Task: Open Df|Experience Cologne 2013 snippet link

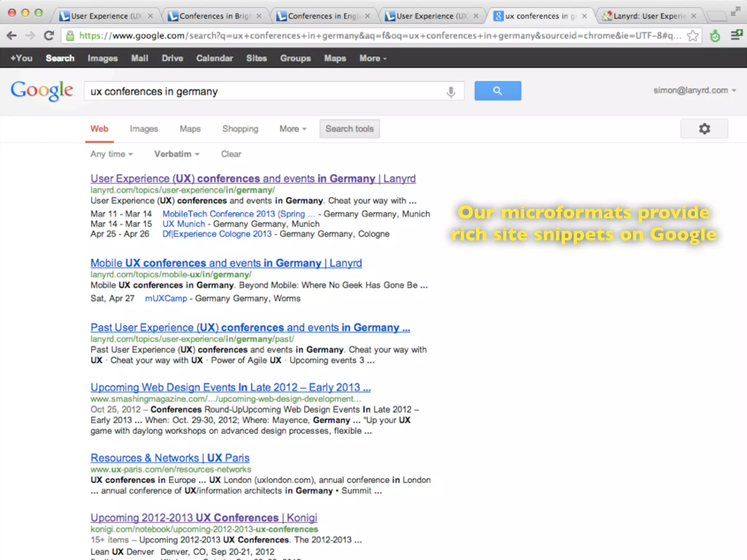Action: [x=217, y=234]
